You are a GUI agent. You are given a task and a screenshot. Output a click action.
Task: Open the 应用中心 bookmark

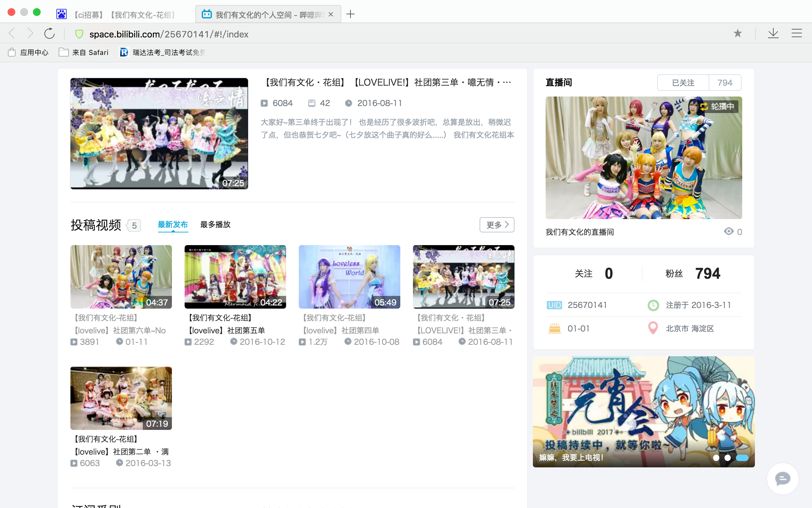28,52
